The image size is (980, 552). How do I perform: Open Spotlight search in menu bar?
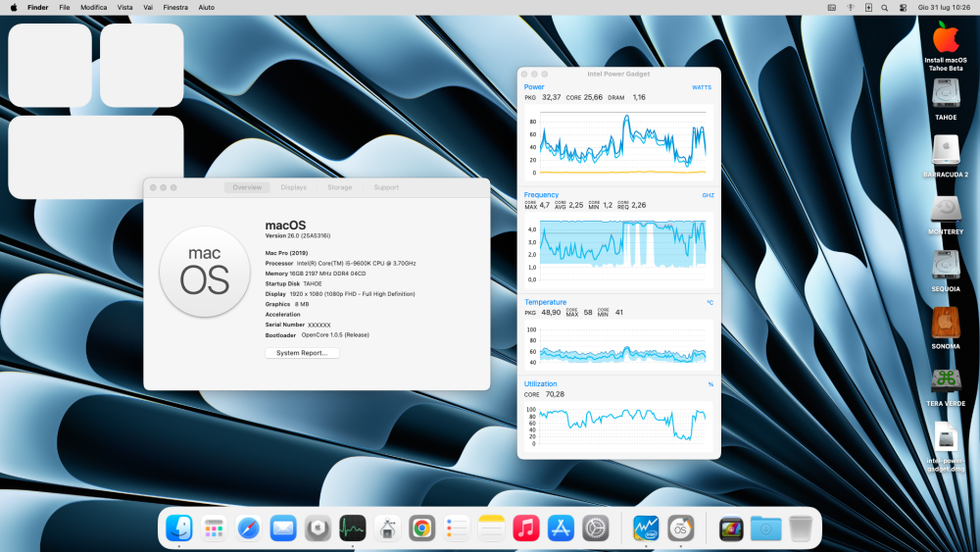click(x=884, y=8)
